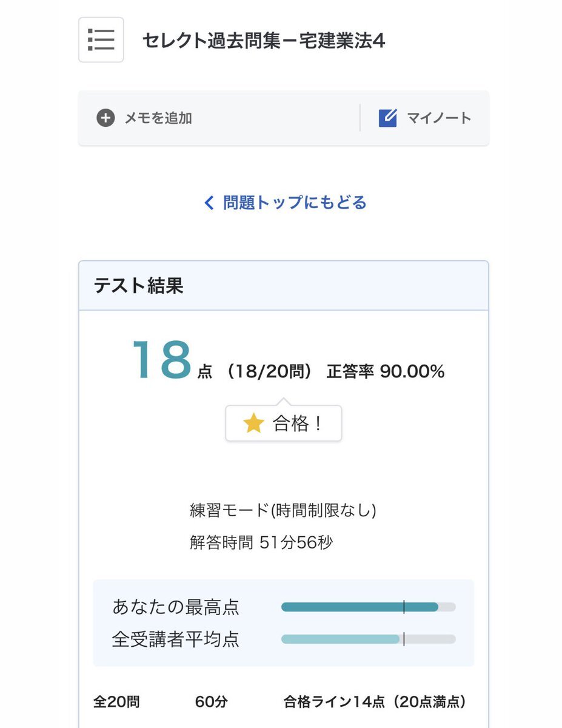Click the あなたの最高点 progress bar
The height and width of the screenshot is (728, 562).
[x=368, y=607]
